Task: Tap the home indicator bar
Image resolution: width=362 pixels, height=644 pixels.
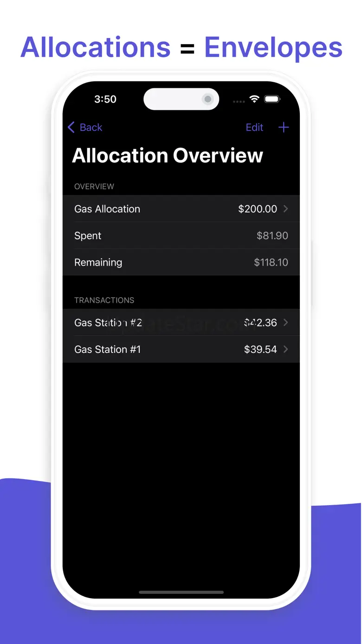Action: [181, 592]
